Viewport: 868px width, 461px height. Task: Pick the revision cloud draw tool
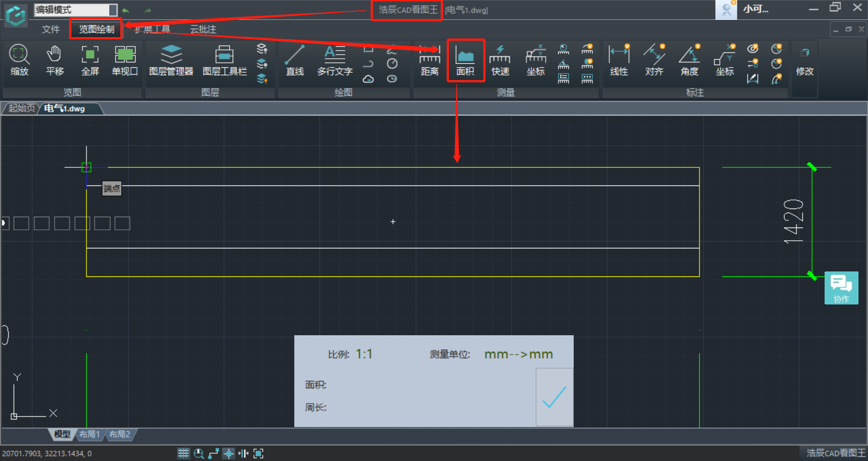pyautogui.click(x=368, y=79)
